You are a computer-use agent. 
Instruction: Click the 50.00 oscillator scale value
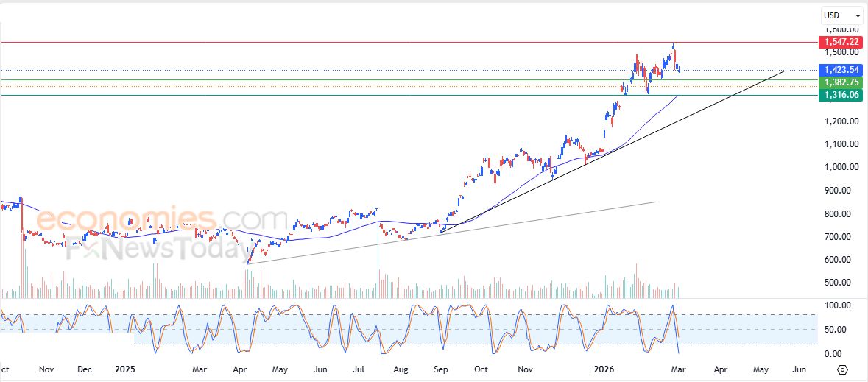click(x=840, y=329)
